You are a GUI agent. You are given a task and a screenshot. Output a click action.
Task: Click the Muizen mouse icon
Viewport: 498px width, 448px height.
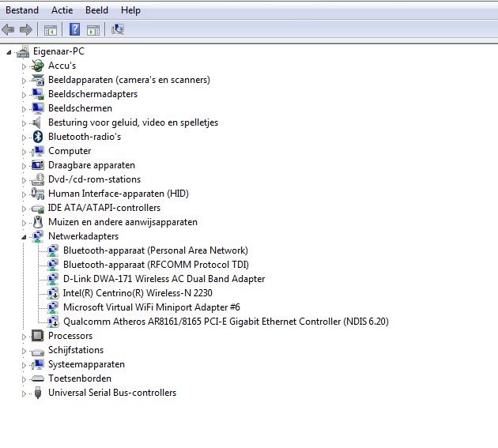point(38,222)
